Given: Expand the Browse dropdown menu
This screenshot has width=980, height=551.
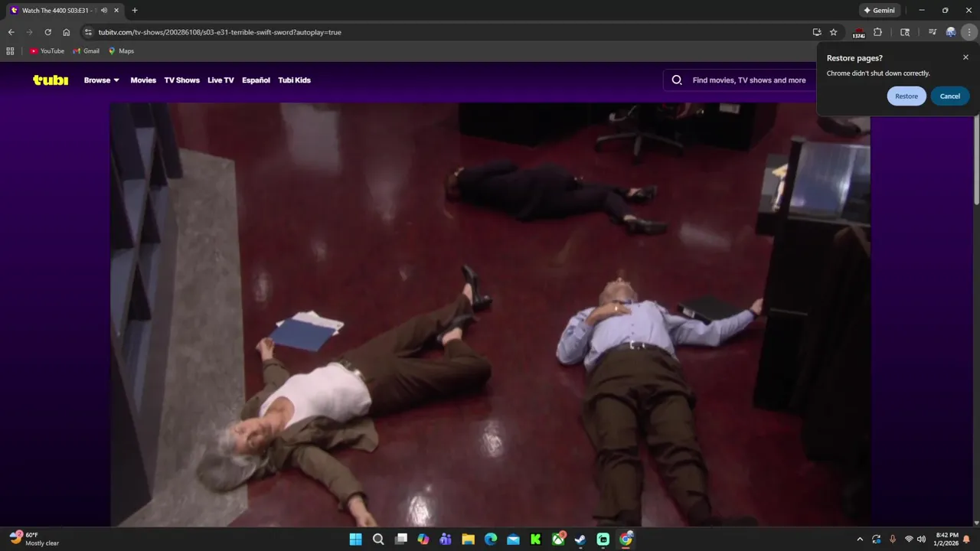Looking at the screenshot, I should [102, 80].
